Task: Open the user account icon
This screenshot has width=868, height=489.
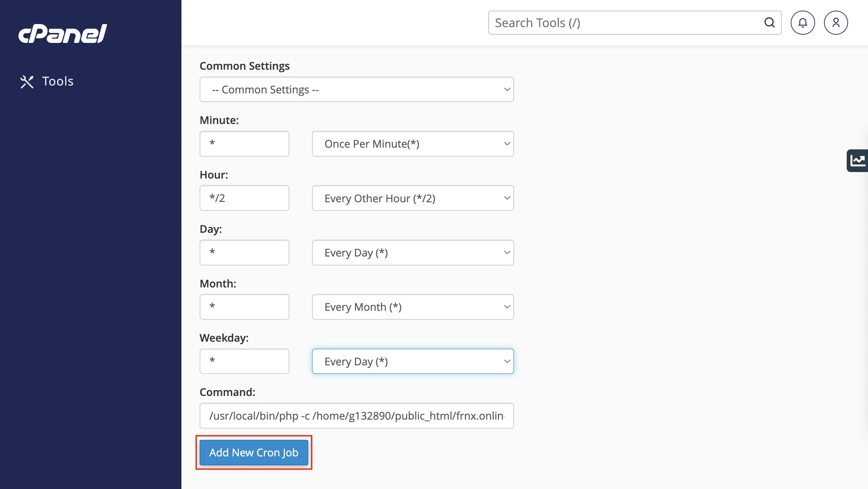Action: click(x=836, y=23)
